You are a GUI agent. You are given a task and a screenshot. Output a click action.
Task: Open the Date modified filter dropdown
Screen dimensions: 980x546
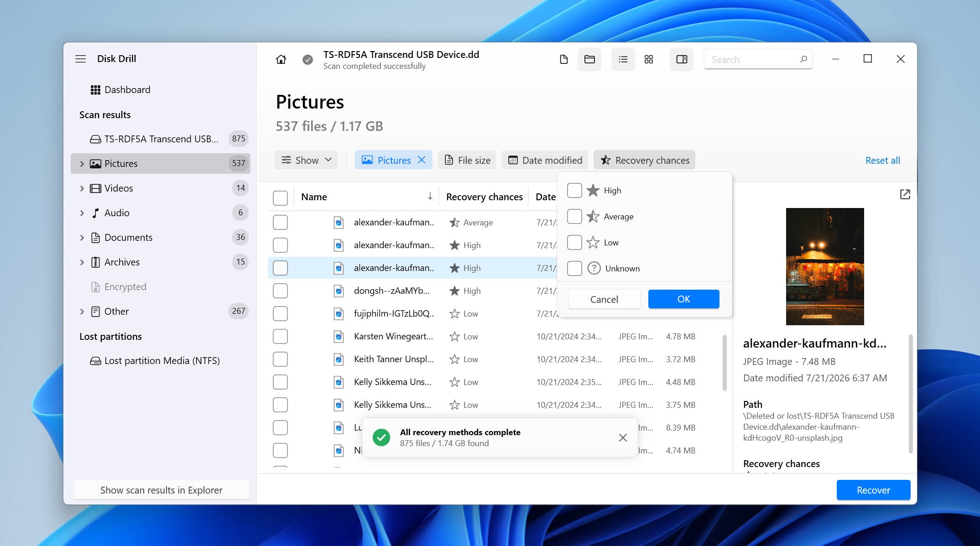(545, 160)
